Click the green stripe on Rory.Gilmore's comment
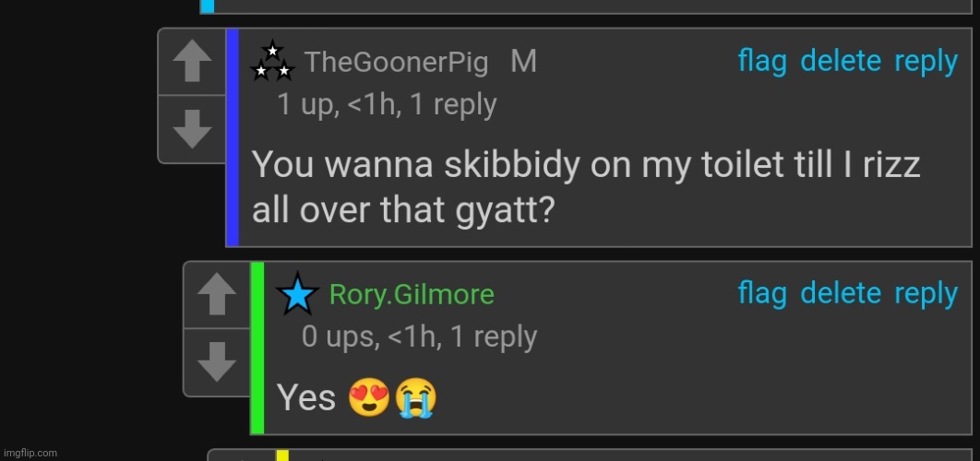Image resolution: width=980 pixels, height=461 pixels. click(257, 348)
